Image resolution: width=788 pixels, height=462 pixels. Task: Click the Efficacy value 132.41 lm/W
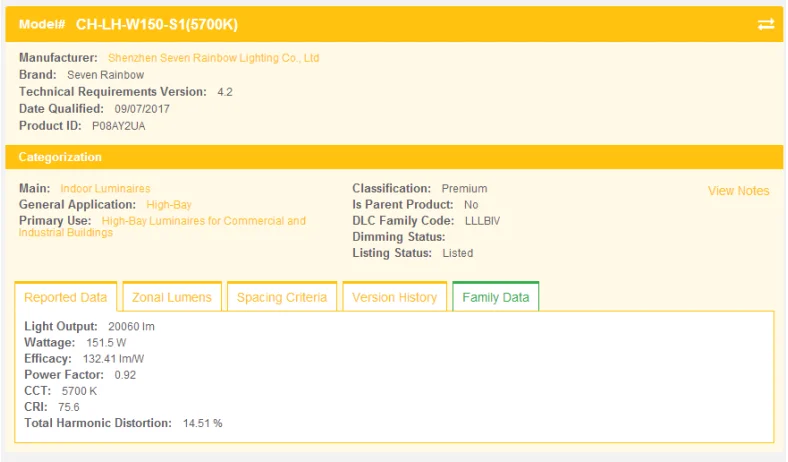[112, 358]
